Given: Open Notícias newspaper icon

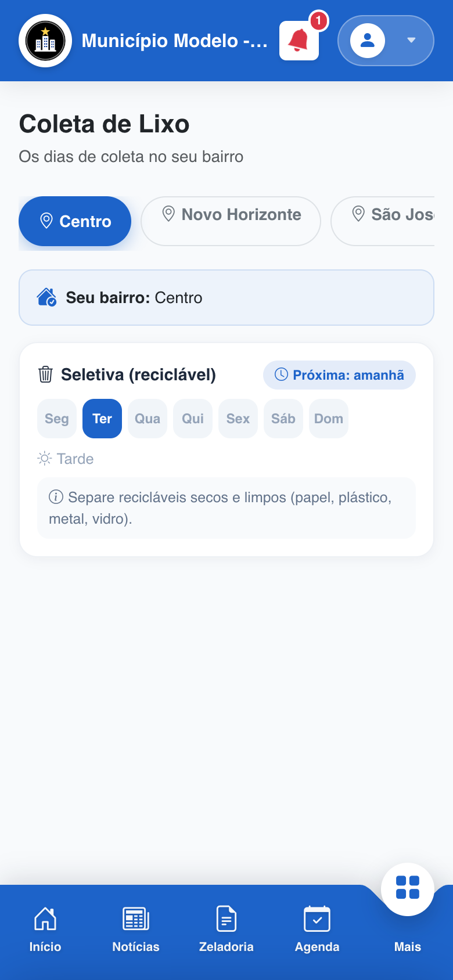Looking at the screenshot, I should point(136,918).
